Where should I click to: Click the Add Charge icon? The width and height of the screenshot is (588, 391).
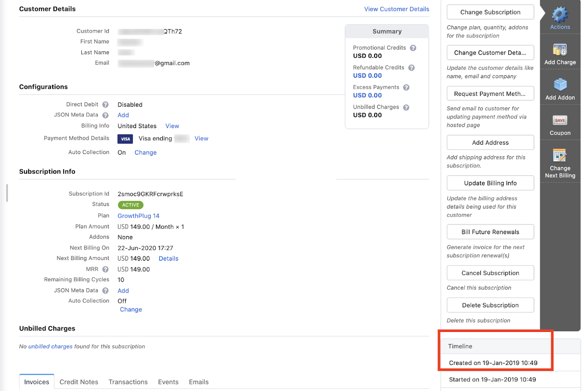click(560, 50)
